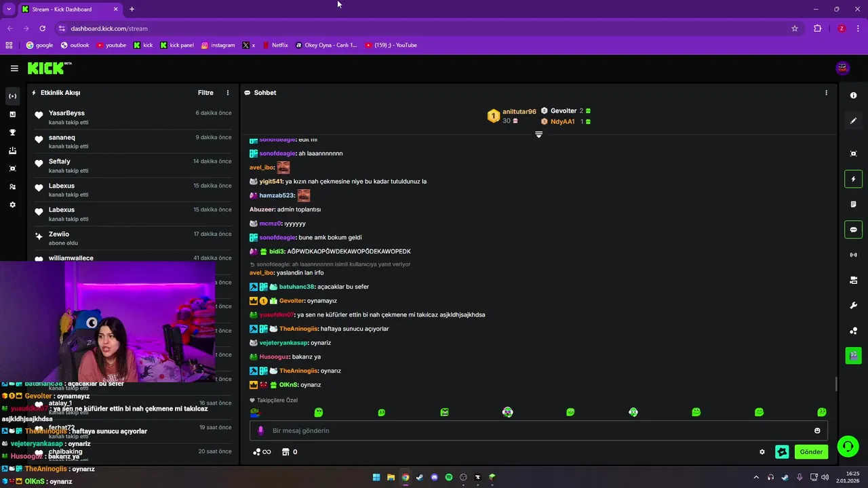This screenshot has height=488, width=868.
Task: Click Zewiio abone oldu event
Action: point(134,238)
